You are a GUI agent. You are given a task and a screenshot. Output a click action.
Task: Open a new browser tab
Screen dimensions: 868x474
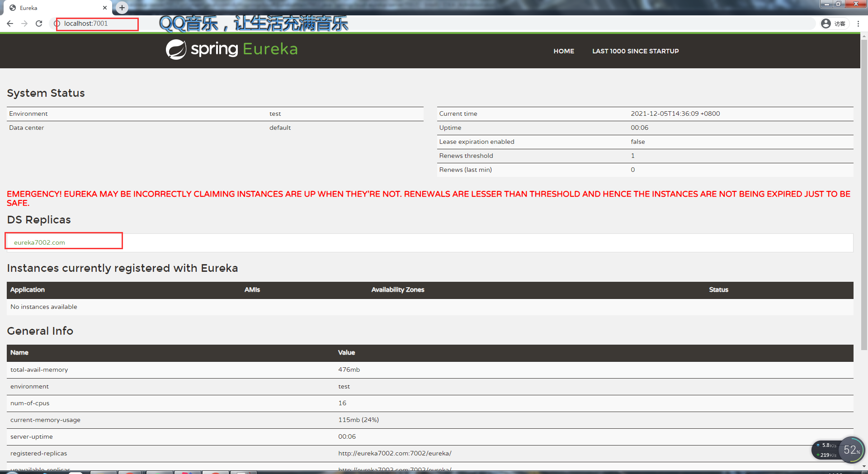coord(121,7)
